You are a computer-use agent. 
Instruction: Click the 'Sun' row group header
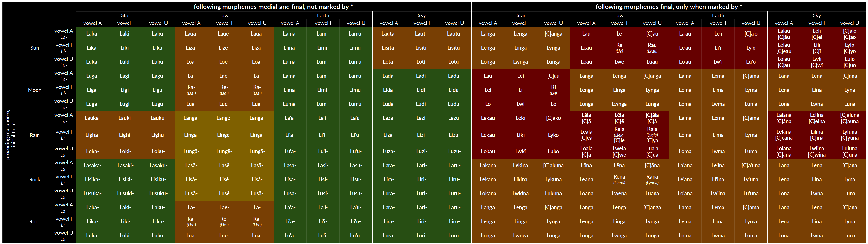pyautogui.click(x=35, y=48)
